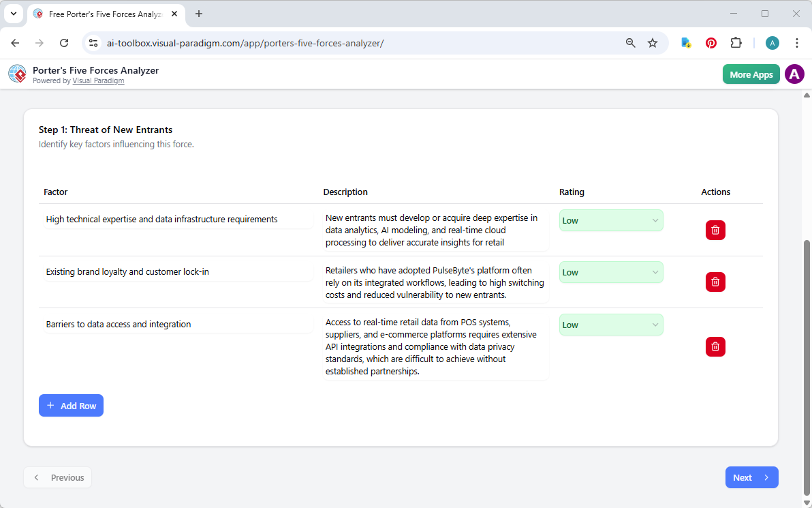Expand the Rating dropdown on data access row
The image size is (812, 508).
click(x=610, y=325)
